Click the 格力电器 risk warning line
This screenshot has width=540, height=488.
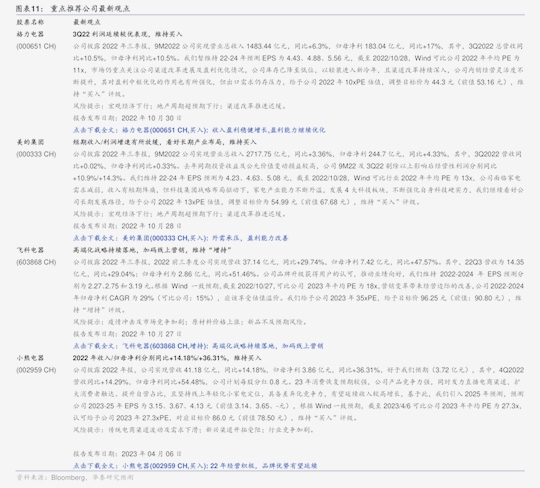pos(180,106)
